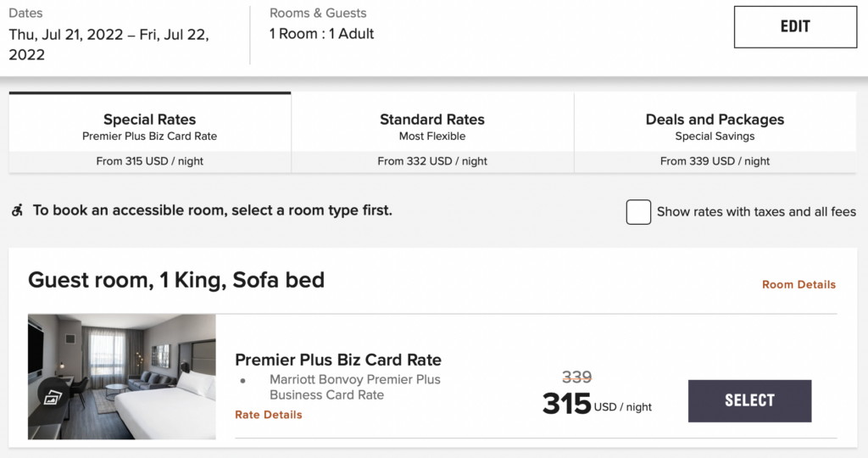Open the Room Details link

[x=798, y=285]
